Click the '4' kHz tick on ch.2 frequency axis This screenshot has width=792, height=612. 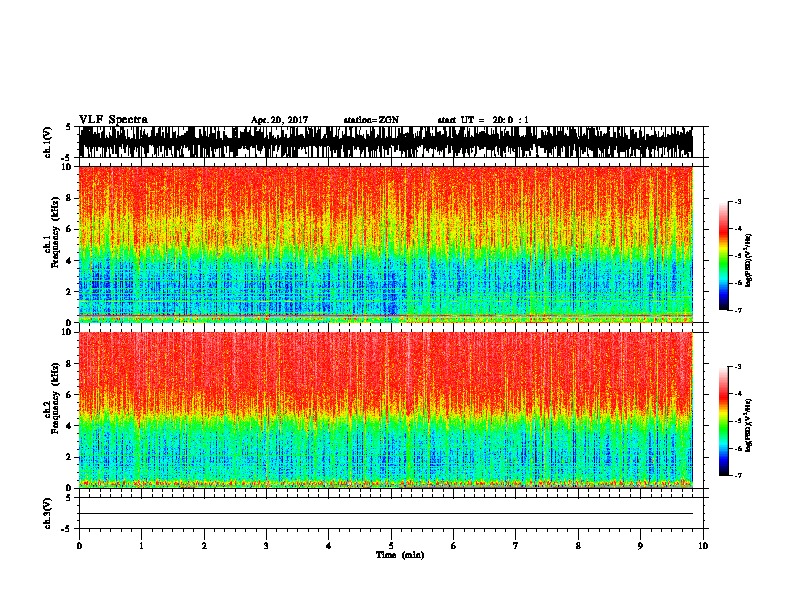[x=70, y=426]
